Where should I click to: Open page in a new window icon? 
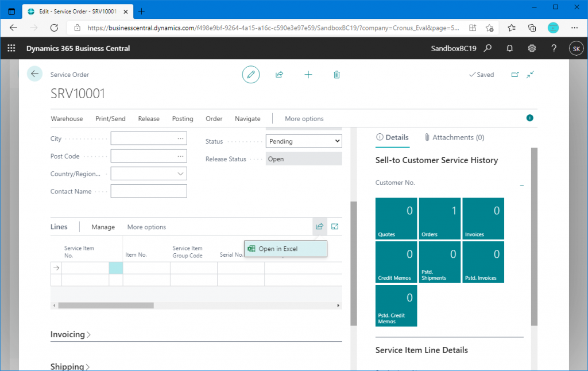[x=515, y=75]
